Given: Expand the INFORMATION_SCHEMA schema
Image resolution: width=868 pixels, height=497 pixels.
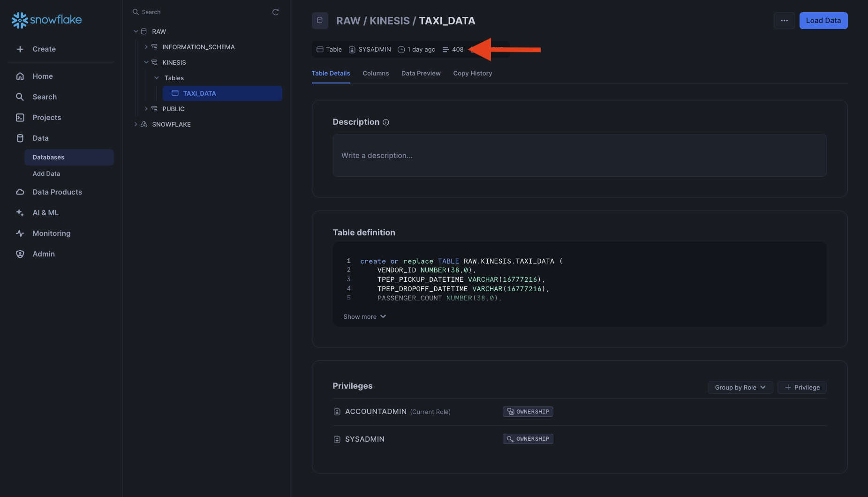Looking at the screenshot, I should 146,47.
